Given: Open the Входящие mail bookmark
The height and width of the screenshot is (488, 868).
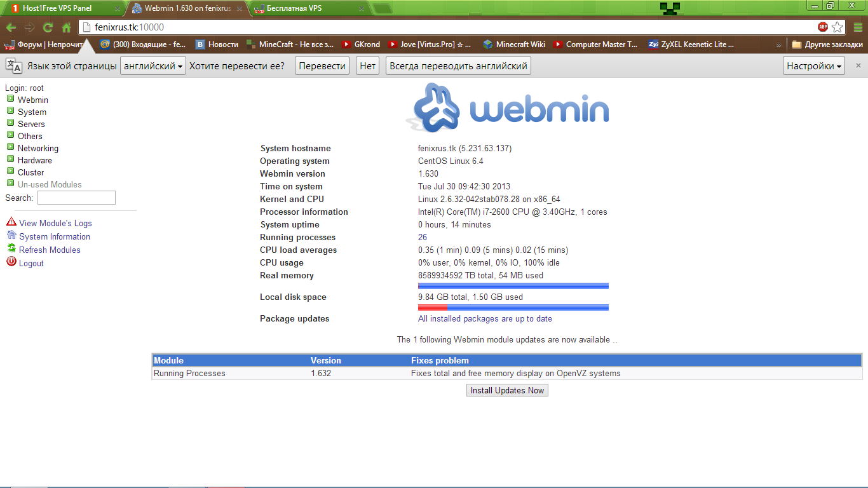Looking at the screenshot, I should coord(142,44).
